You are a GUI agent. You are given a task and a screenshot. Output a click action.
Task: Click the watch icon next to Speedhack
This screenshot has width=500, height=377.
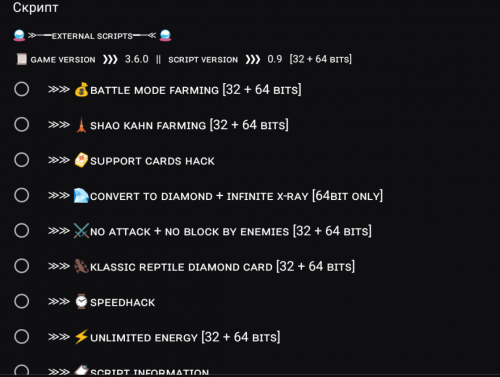[81, 302]
